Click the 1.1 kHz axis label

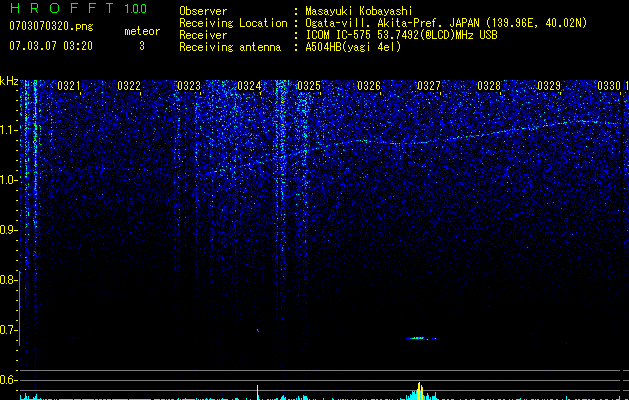coord(8,130)
